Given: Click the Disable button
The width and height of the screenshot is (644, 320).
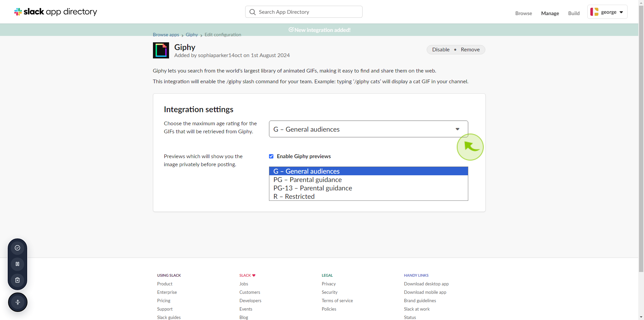Looking at the screenshot, I should (x=441, y=50).
